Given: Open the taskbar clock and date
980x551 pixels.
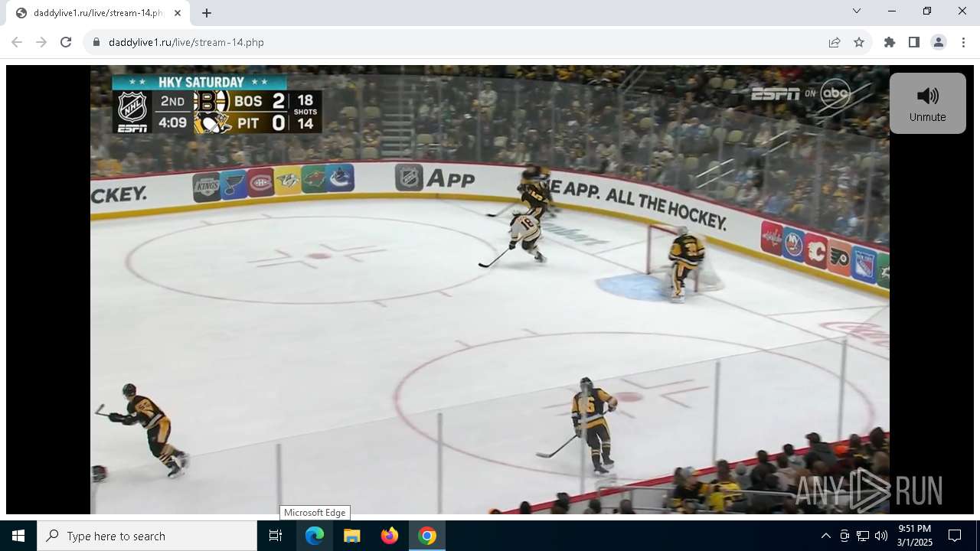Looking at the screenshot, I should 915,536.
